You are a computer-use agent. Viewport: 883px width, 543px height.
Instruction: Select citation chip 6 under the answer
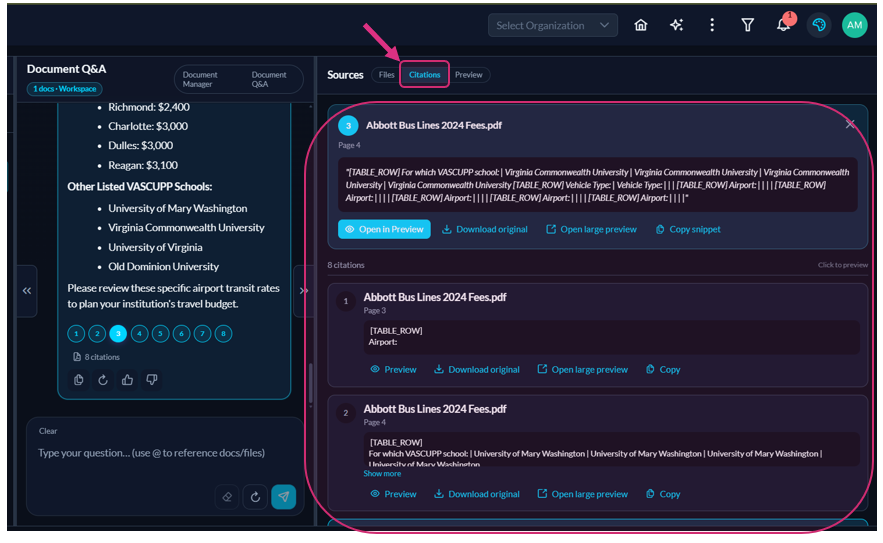point(181,333)
